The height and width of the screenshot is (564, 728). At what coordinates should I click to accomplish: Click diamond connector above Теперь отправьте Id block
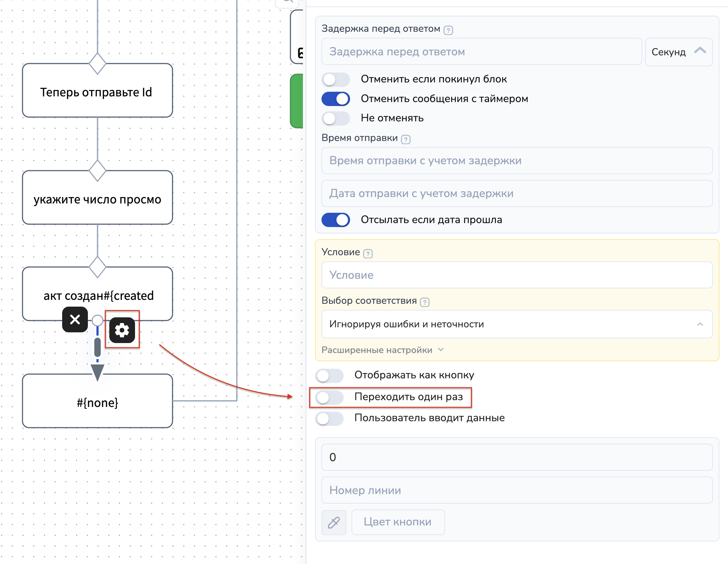click(x=98, y=64)
